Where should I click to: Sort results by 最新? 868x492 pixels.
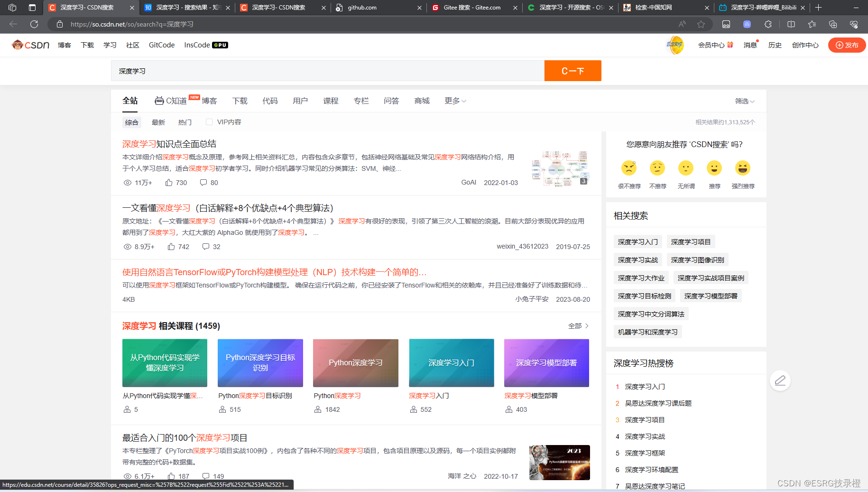(158, 122)
